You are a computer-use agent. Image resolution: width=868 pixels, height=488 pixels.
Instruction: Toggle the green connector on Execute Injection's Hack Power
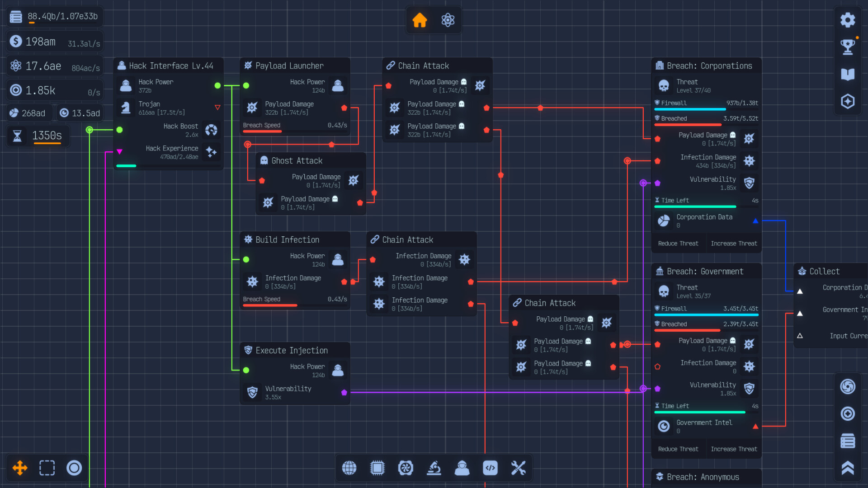click(x=246, y=370)
